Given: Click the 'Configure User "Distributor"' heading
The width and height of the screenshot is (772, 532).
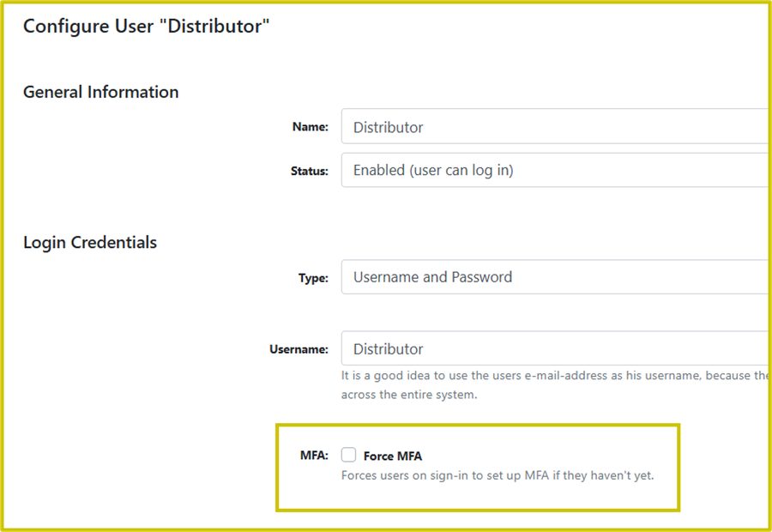Looking at the screenshot, I should (x=146, y=26).
